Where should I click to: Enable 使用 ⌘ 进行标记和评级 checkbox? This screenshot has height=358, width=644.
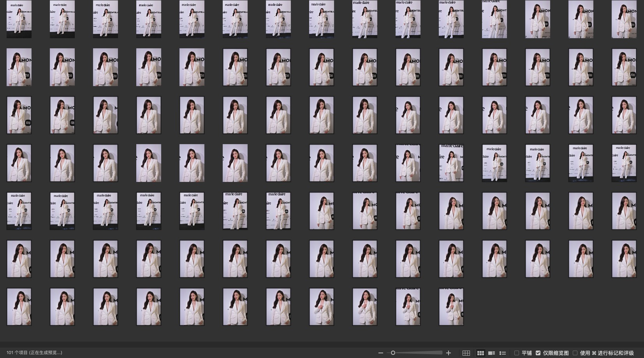(x=575, y=353)
